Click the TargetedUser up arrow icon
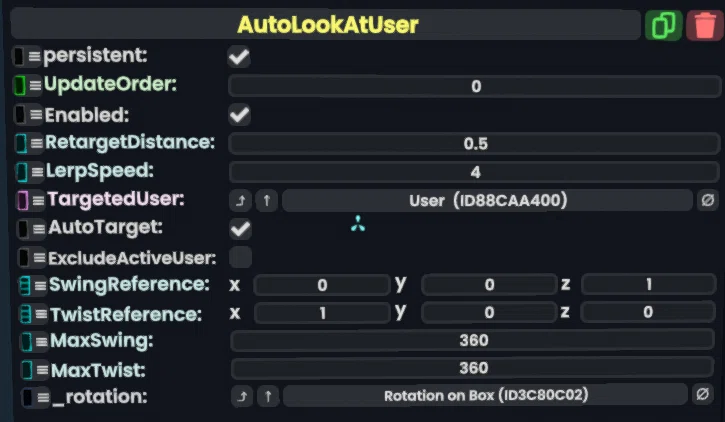The width and height of the screenshot is (725, 422). [267, 201]
